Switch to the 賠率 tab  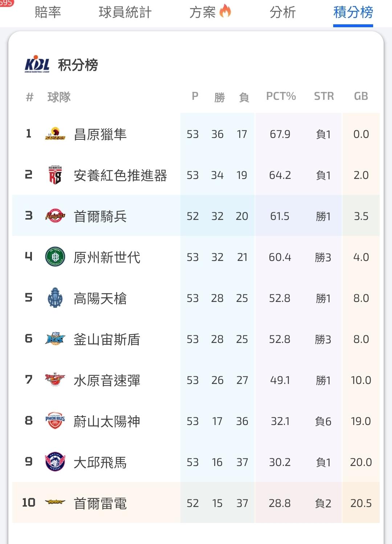48,13
